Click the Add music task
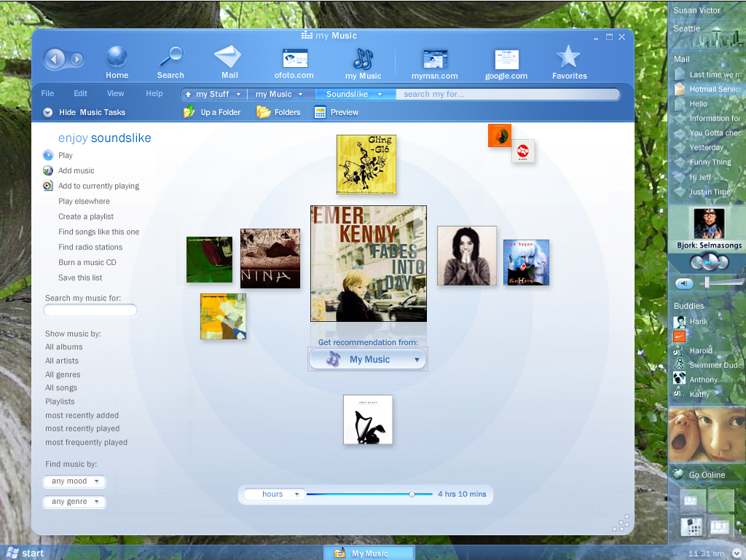746x560 pixels. pyautogui.click(x=76, y=170)
